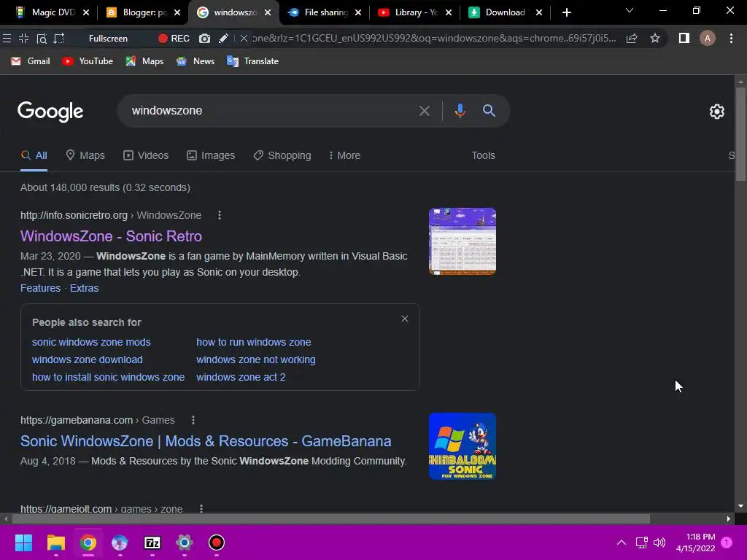Open the recorder toolbar hamburger menu

pyautogui.click(x=7, y=39)
